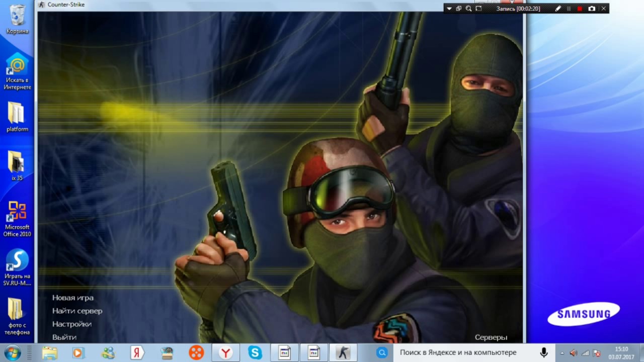644x362 pixels.
Task: Click the recording timer text Запись
Action: pyautogui.click(x=518, y=9)
